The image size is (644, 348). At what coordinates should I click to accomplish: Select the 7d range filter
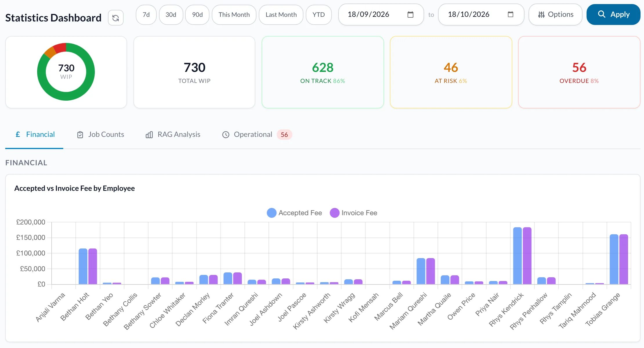[146, 15]
